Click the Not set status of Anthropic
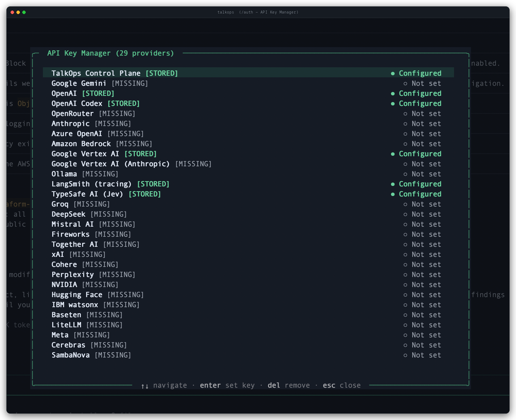The height and width of the screenshot is (420, 516). pos(422,123)
